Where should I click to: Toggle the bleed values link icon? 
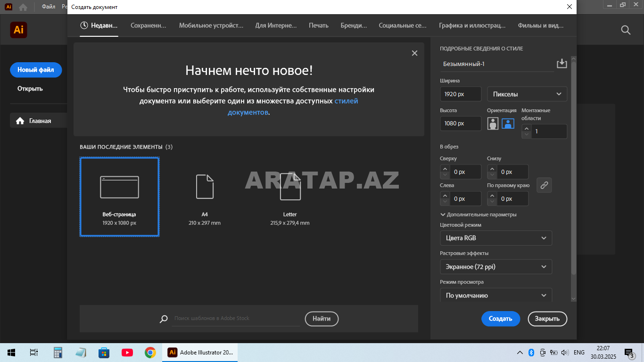544,185
